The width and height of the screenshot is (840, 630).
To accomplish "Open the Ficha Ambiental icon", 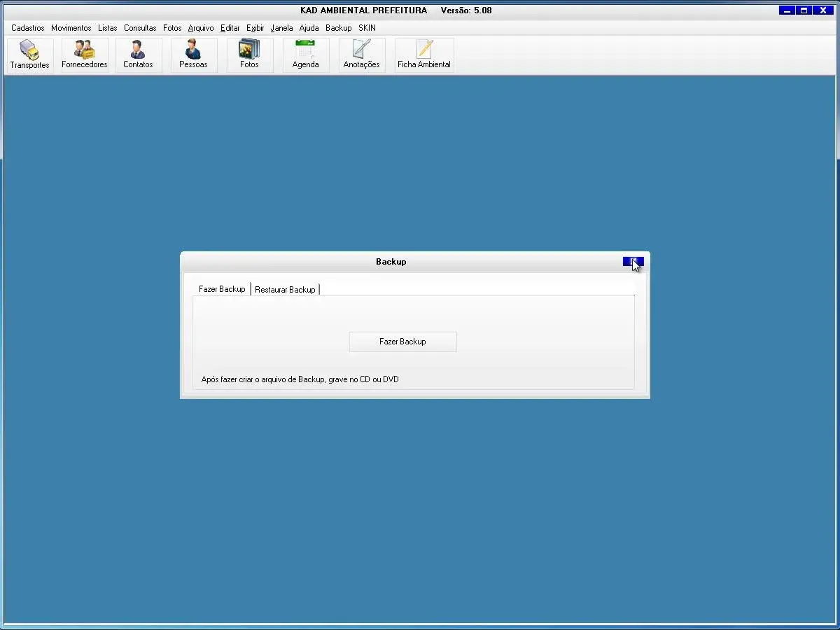I will coord(424,55).
